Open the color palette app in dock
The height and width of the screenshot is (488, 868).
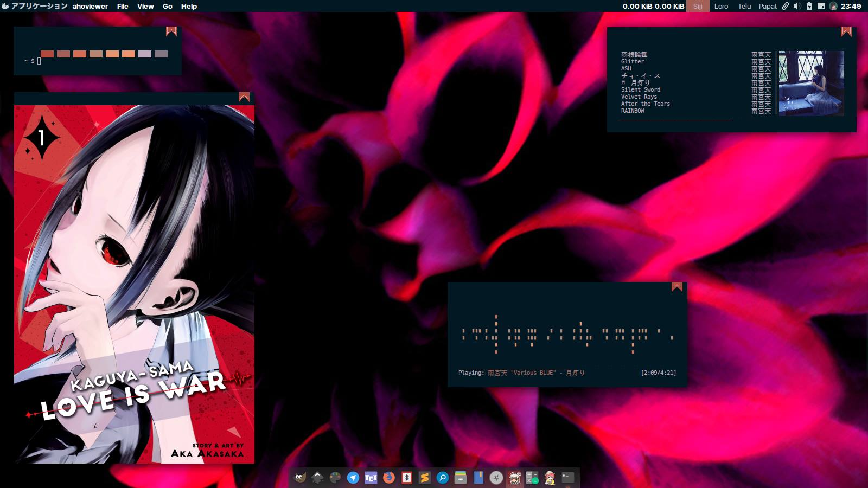pyautogui.click(x=335, y=478)
